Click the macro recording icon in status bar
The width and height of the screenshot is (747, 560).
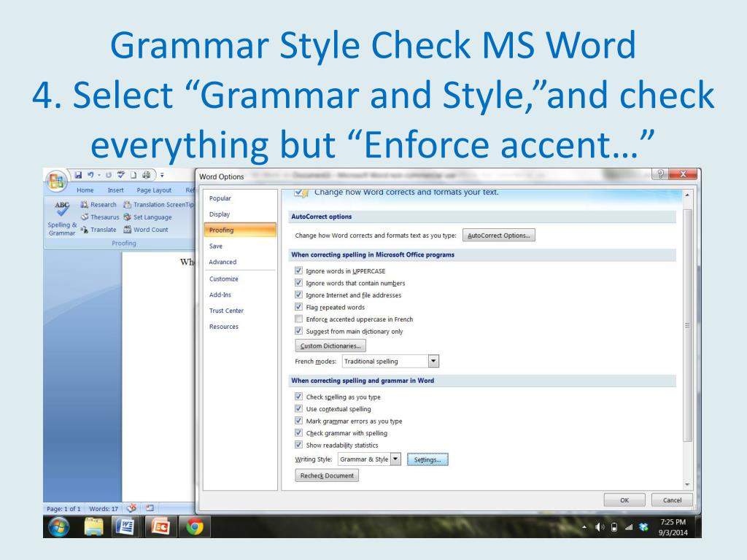tap(150, 508)
